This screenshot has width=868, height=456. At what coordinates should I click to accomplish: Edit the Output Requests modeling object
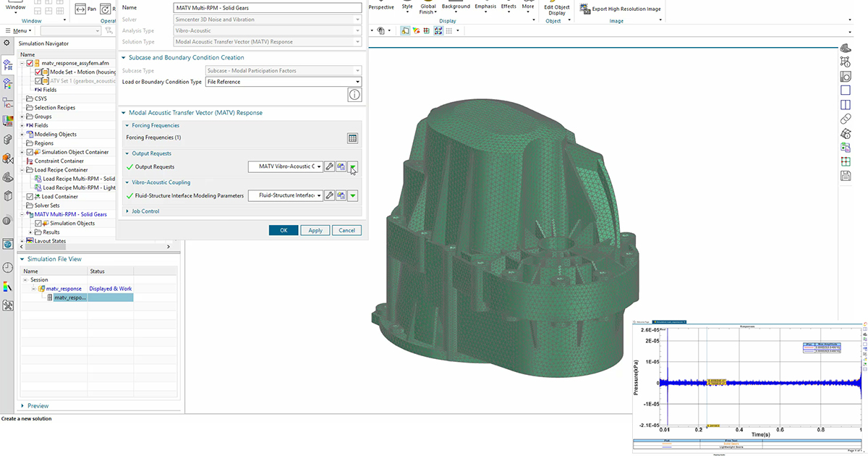[x=331, y=167]
